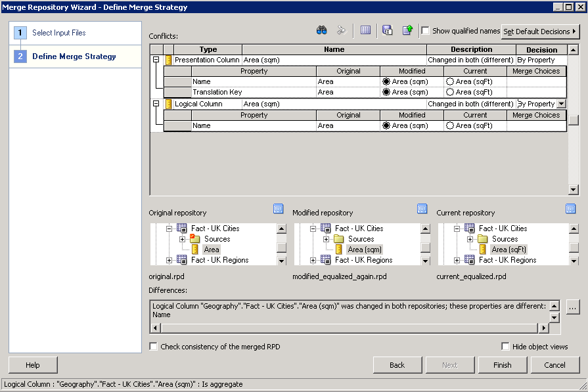The image size is (588, 392).
Task: Click scroll up arrow in Differences box
Action: pyautogui.click(x=554, y=306)
